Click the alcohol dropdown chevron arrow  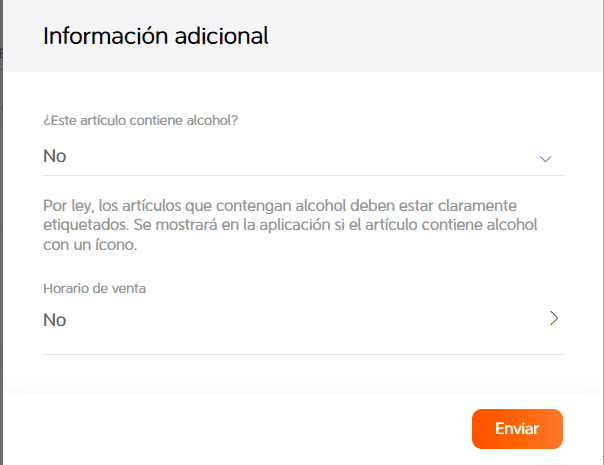(545, 158)
